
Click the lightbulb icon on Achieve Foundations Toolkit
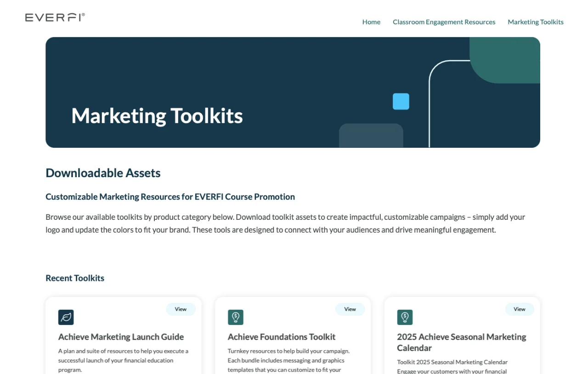(235, 317)
